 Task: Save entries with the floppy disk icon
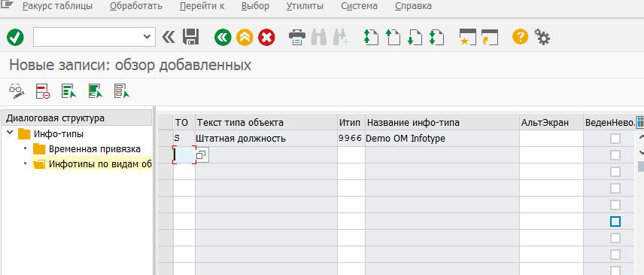(190, 37)
